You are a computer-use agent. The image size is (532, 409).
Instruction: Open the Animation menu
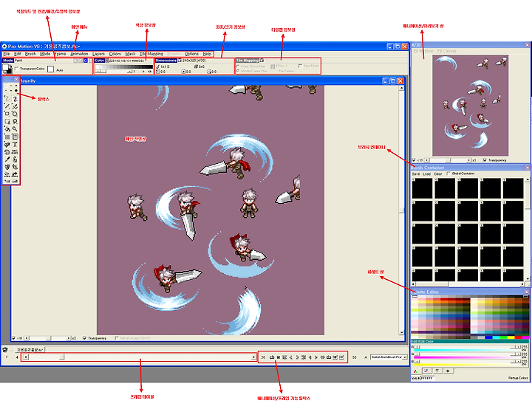tap(79, 54)
